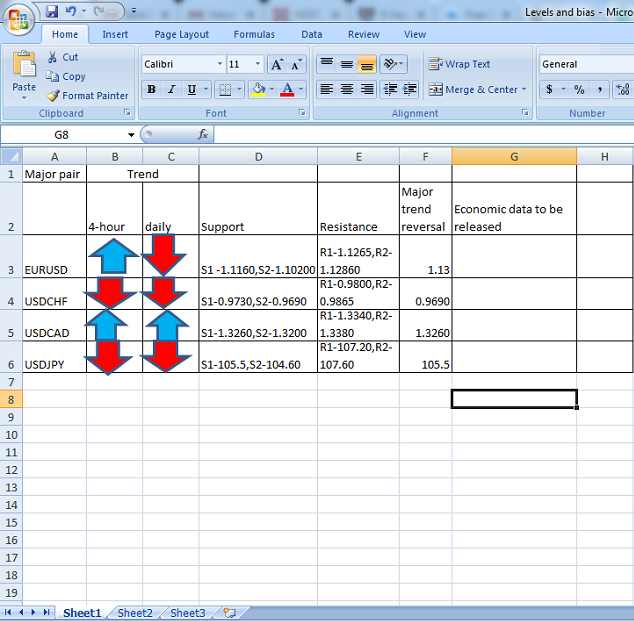The width and height of the screenshot is (634, 621).
Task: Click the Office button logo
Action: click(x=18, y=19)
